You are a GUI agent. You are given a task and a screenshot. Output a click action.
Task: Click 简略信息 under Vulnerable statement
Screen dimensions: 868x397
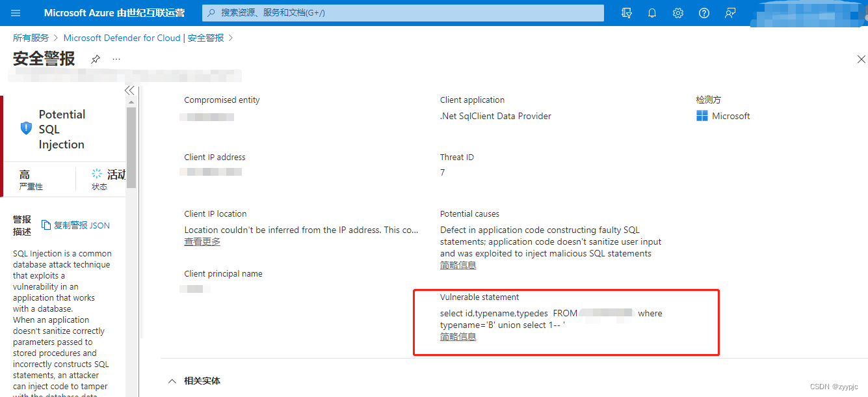click(458, 336)
